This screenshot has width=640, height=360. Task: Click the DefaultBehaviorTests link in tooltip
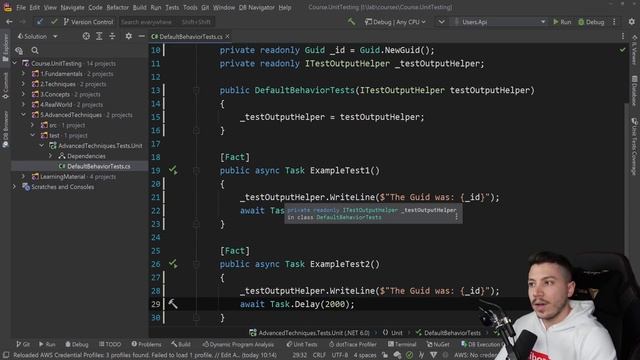(349, 217)
